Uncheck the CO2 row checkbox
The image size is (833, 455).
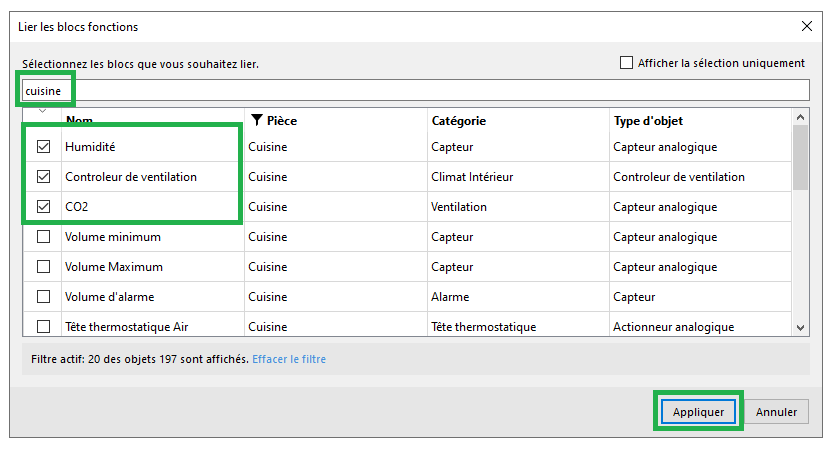(43, 207)
